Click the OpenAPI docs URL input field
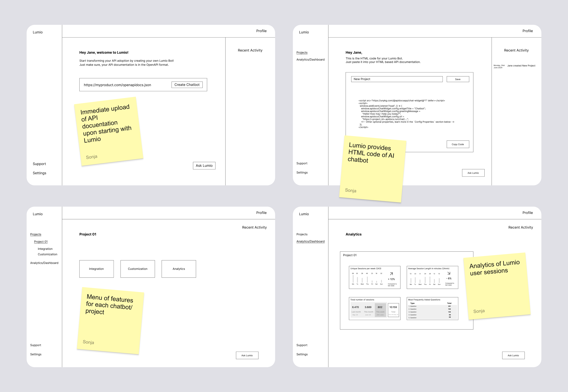The image size is (568, 392). [143, 85]
